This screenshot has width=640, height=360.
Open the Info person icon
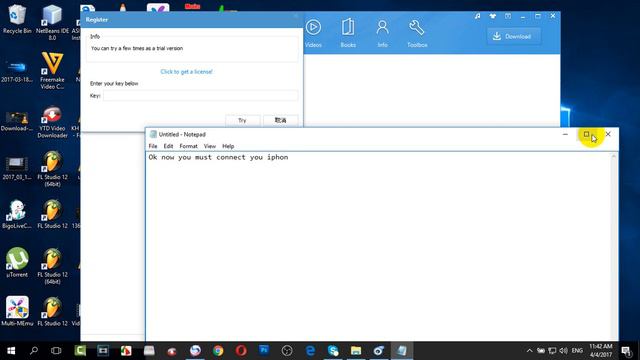382,33
